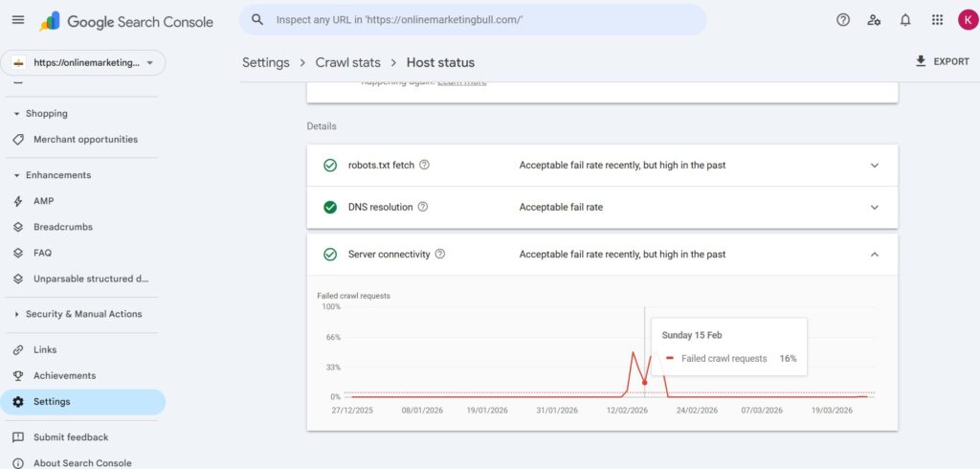Image resolution: width=980 pixels, height=469 pixels.
Task: Click the Breadcrumbs layers icon
Action: [18, 227]
